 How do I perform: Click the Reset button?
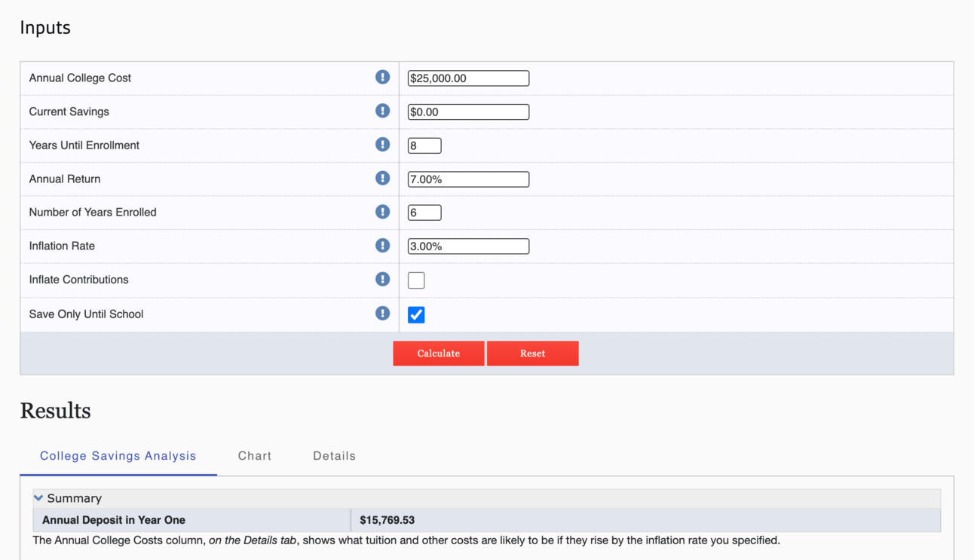533,353
